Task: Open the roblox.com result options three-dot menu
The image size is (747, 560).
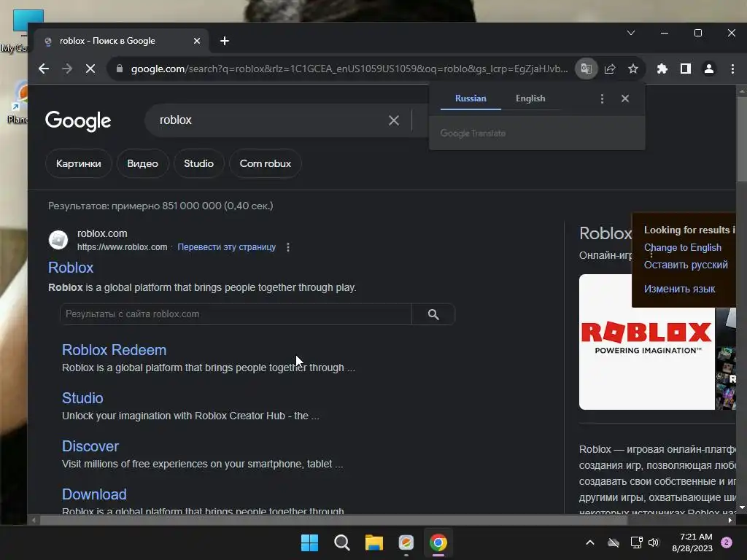Action: coord(287,247)
